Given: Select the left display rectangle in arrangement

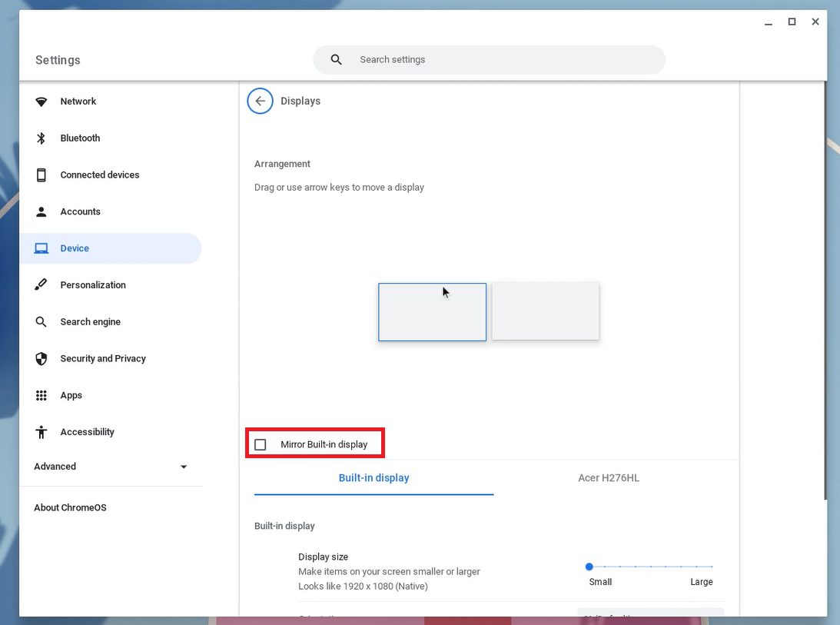Looking at the screenshot, I should [432, 312].
